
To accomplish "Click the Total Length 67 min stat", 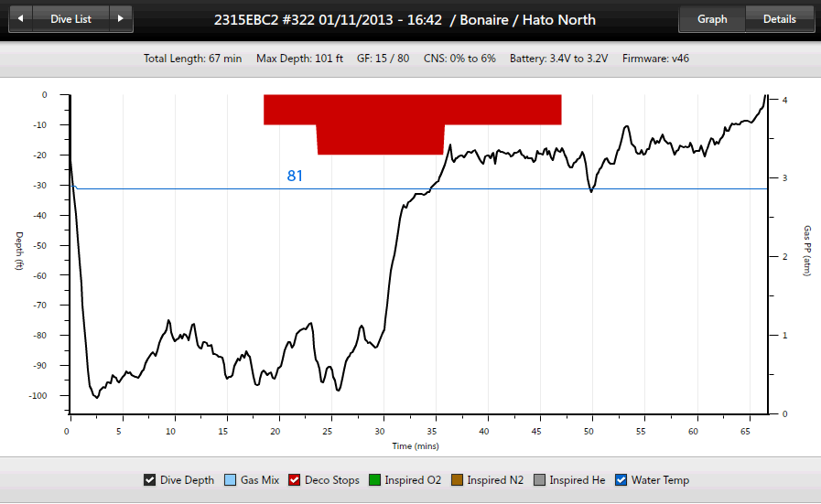I will pyautogui.click(x=192, y=59).
